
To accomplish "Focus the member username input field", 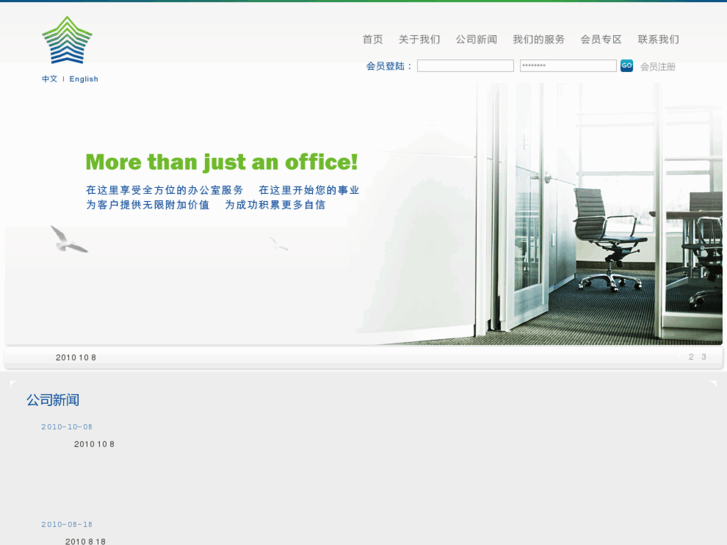I will pyautogui.click(x=466, y=66).
